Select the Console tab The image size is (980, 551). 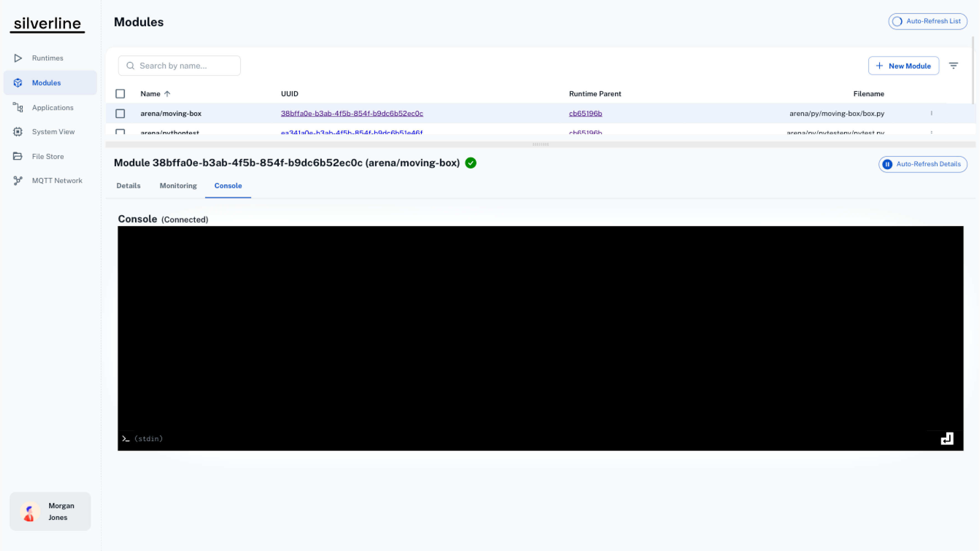228,186
